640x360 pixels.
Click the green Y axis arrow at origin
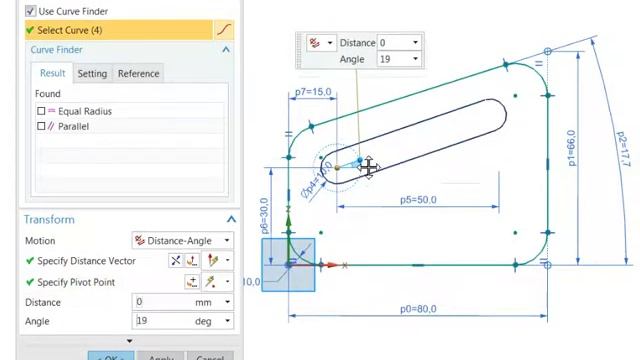tap(289, 222)
